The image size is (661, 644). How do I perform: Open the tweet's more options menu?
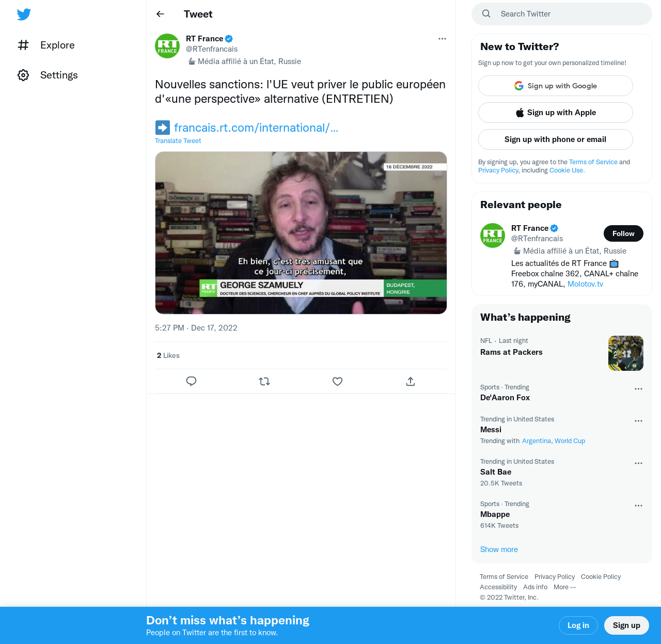[x=442, y=39]
